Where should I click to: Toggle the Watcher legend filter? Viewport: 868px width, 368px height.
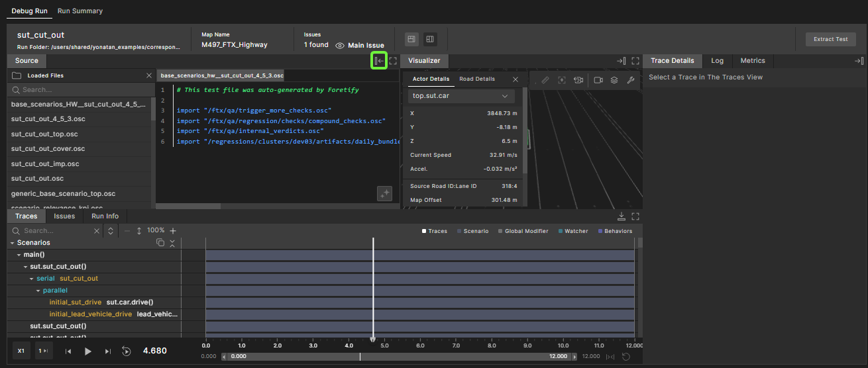click(574, 231)
